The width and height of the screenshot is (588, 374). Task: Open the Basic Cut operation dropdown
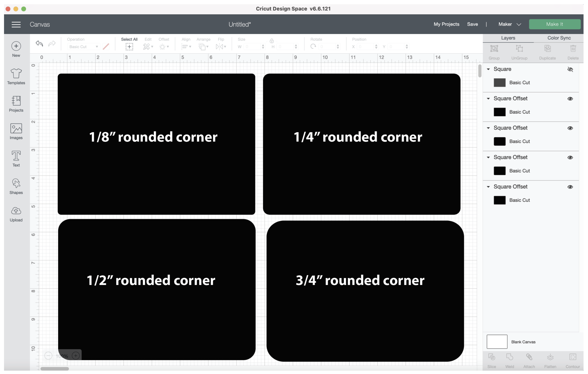click(x=83, y=47)
